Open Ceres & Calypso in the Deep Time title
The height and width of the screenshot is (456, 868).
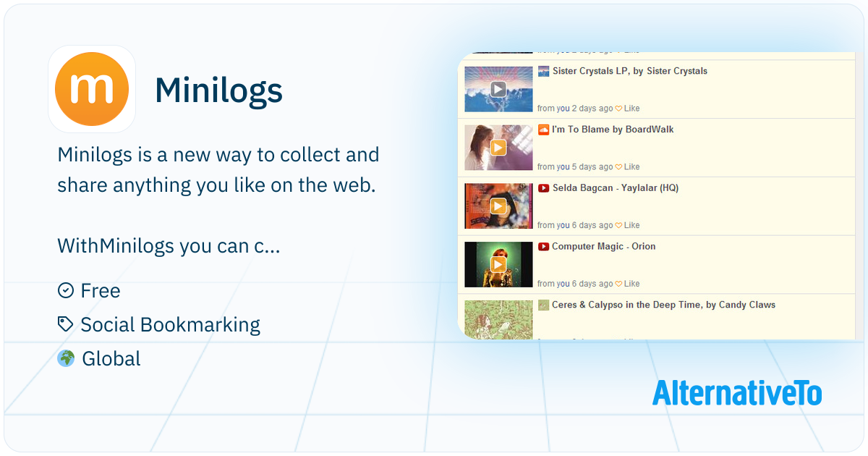[x=664, y=305]
